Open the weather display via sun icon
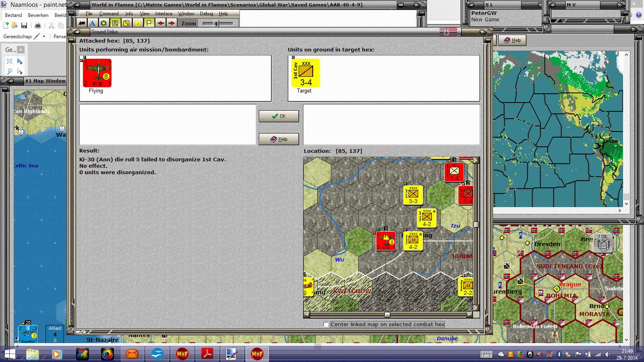 pos(138,23)
